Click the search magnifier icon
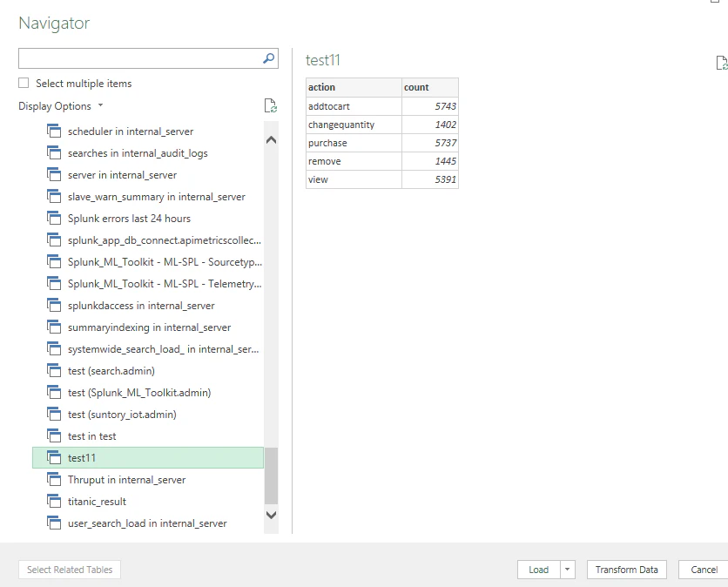The height and width of the screenshot is (587, 728). (x=268, y=58)
